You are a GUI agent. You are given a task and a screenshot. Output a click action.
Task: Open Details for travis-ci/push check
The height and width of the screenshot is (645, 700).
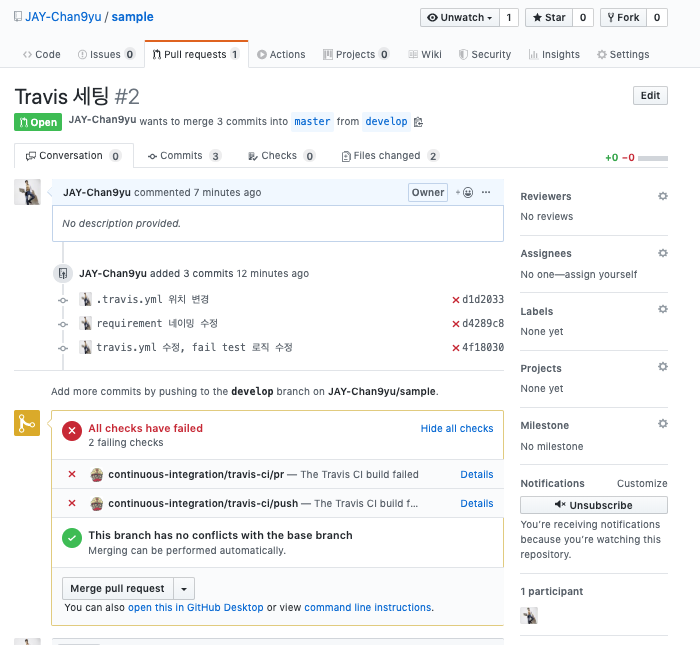coord(477,504)
